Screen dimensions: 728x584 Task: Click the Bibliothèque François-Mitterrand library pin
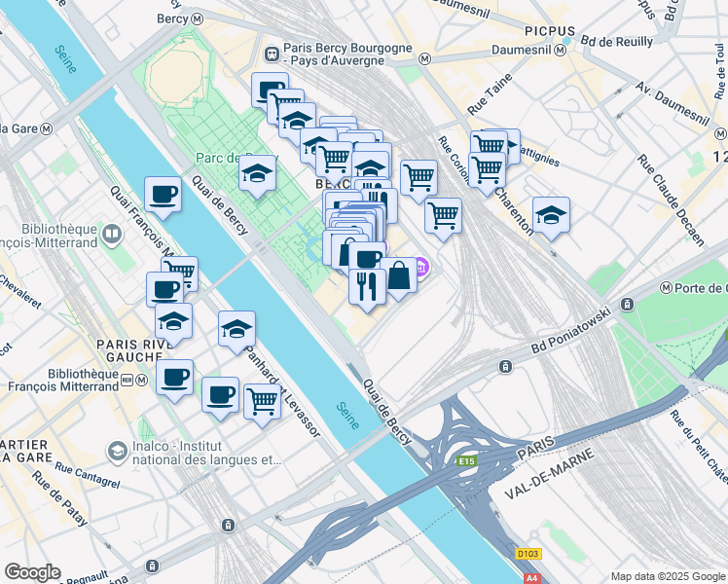[x=111, y=235]
